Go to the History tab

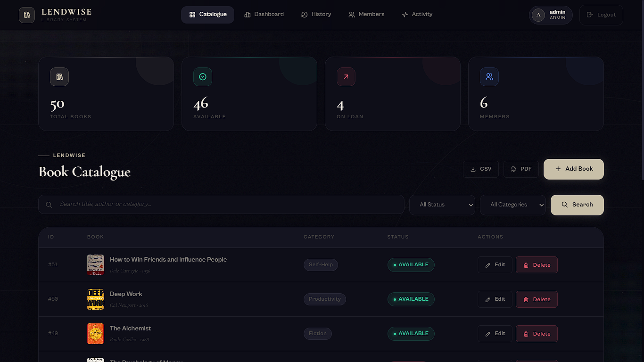316,15
